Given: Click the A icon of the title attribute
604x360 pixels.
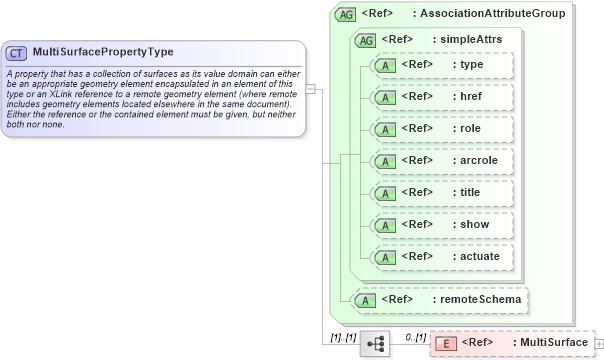Looking at the screenshot, I should coord(385,194).
